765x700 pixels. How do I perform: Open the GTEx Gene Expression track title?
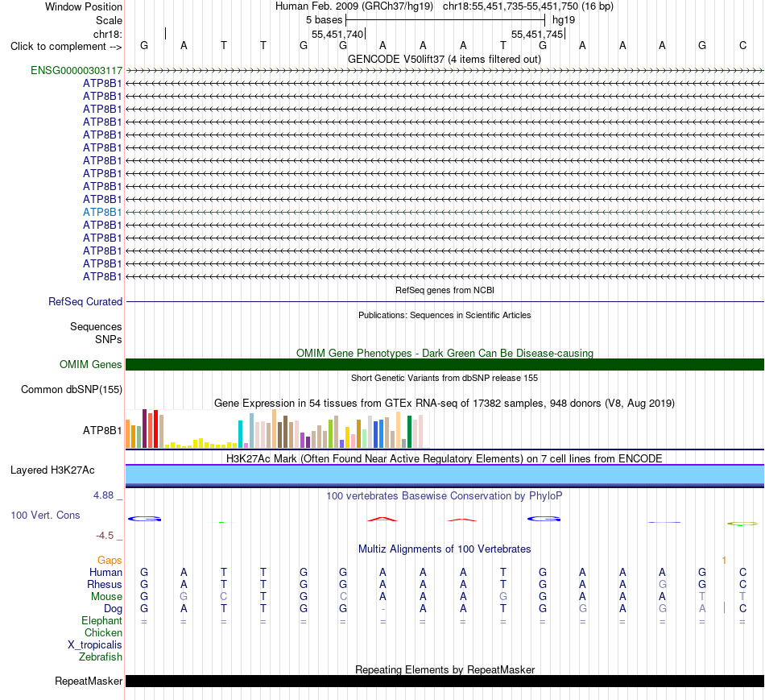(445, 404)
